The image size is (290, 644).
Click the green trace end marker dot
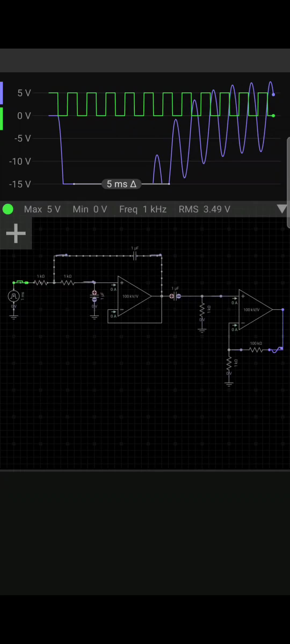(273, 116)
